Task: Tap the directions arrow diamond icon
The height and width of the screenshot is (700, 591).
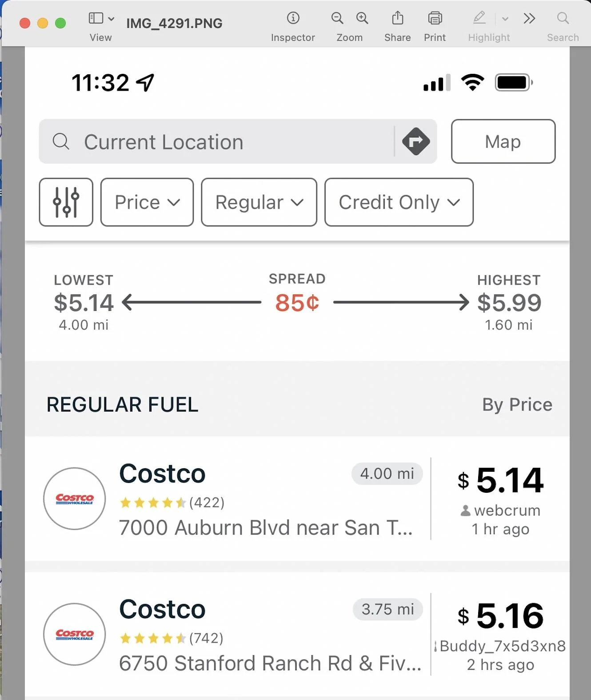Action: pyautogui.click(x=416, y=141)
